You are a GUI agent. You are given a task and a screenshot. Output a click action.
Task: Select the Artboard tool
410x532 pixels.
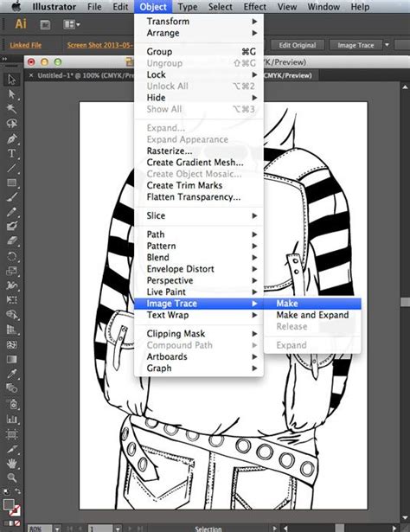[11, 434]
